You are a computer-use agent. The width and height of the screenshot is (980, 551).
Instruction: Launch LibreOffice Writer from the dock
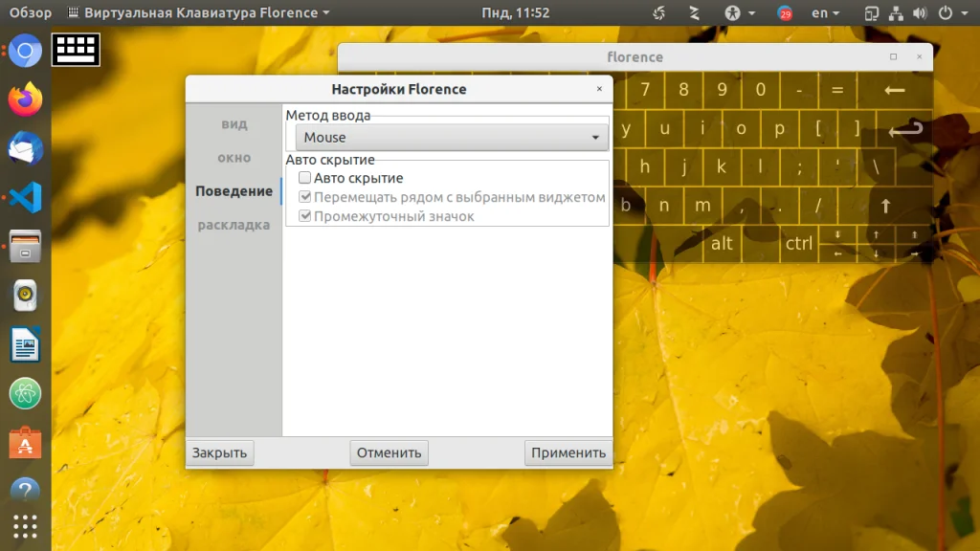pos(25,344)
